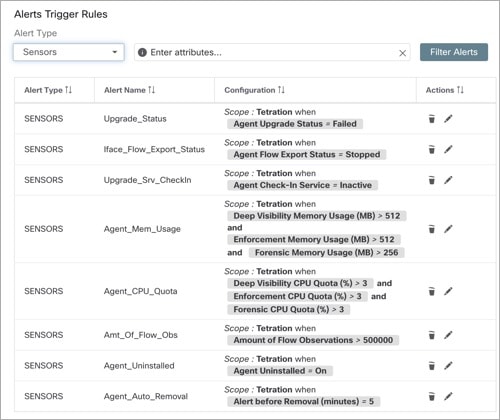Viewport: 500px width, 420px height.
Task: Delete the Amt_Of_Flow_Obs alert rule
Action: point(431,335)
